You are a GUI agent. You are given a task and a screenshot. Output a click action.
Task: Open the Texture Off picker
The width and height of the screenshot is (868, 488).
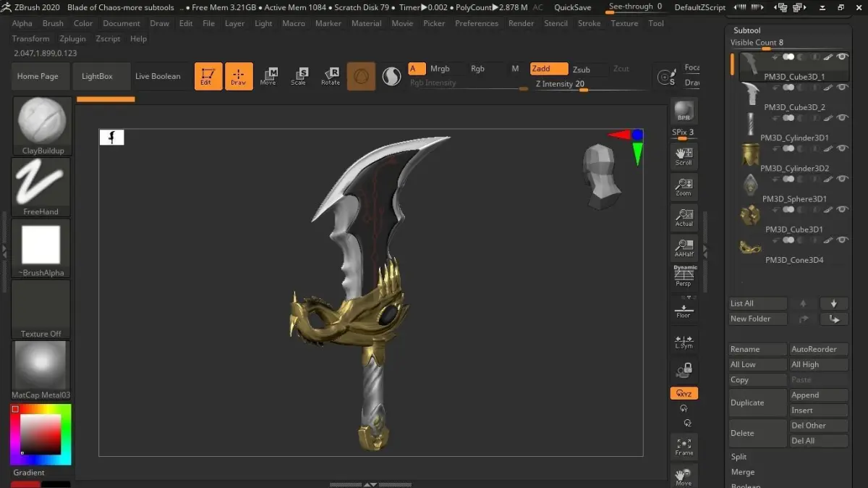coord(42,310)
